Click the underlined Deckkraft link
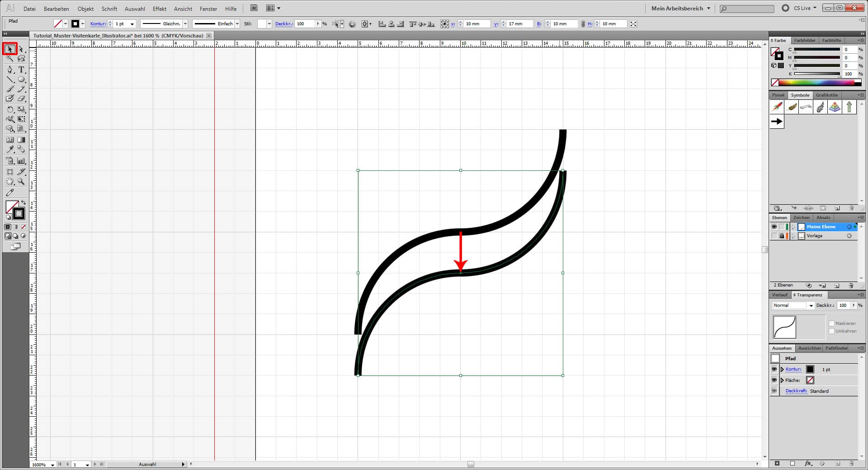Image resolution: width=868 pixels, height=470 pixels. tap(796, 391)
